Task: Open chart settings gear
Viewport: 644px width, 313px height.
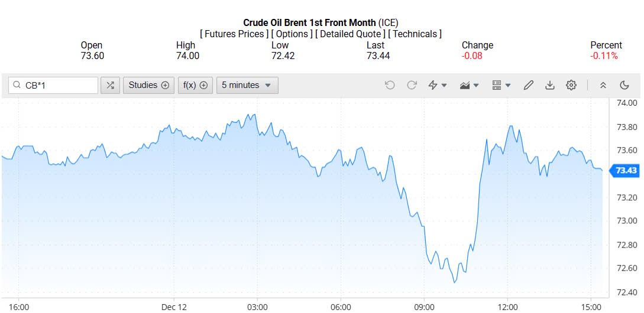Action: [571, 85]
